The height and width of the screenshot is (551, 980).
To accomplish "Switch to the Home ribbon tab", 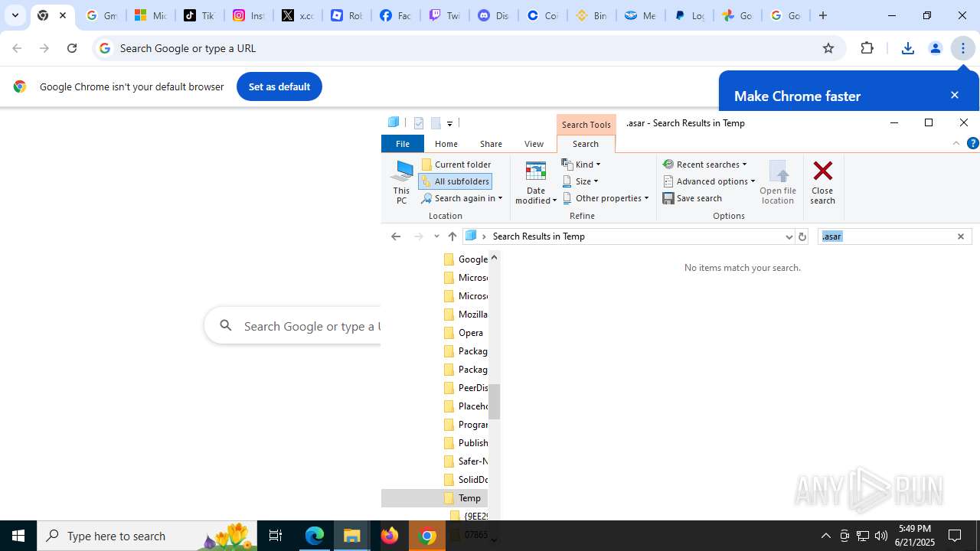I will (x=446, y=144).
